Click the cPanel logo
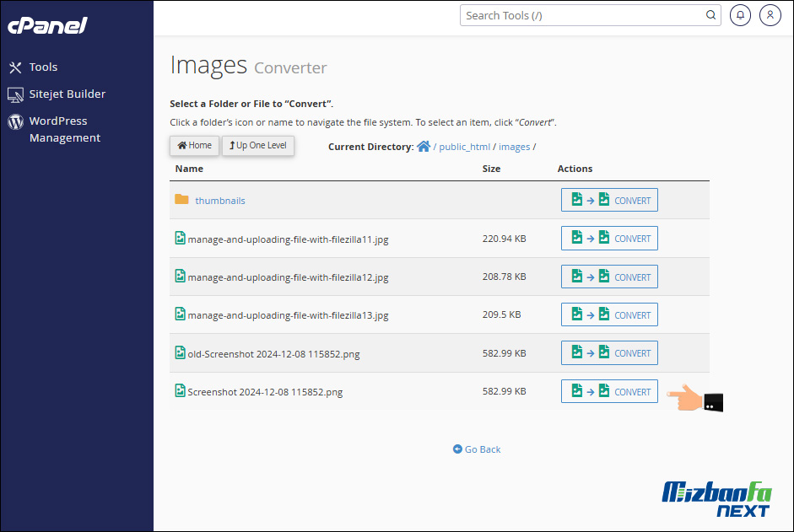This screenshot has width=794, height=532. (x=47, y=25)
